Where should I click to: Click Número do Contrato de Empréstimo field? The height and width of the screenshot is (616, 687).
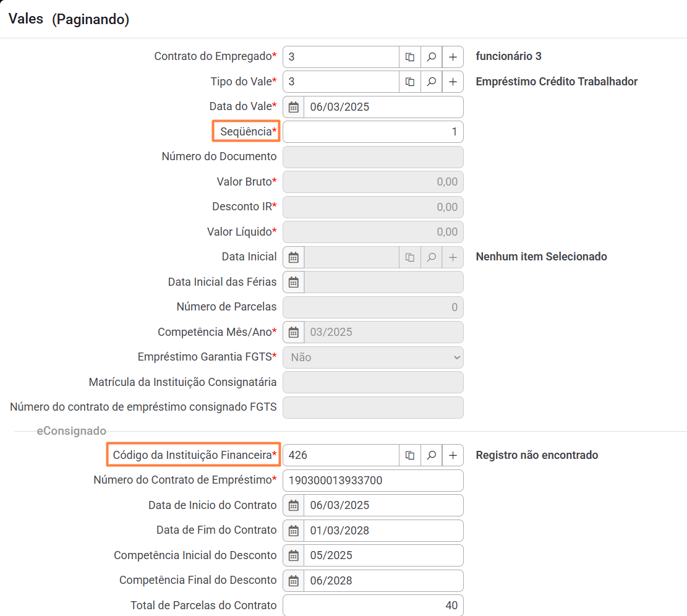click(x=373, y=481)
